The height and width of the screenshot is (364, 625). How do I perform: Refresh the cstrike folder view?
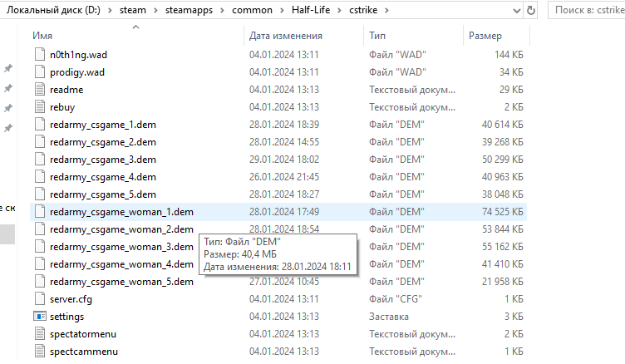(530, 10)
